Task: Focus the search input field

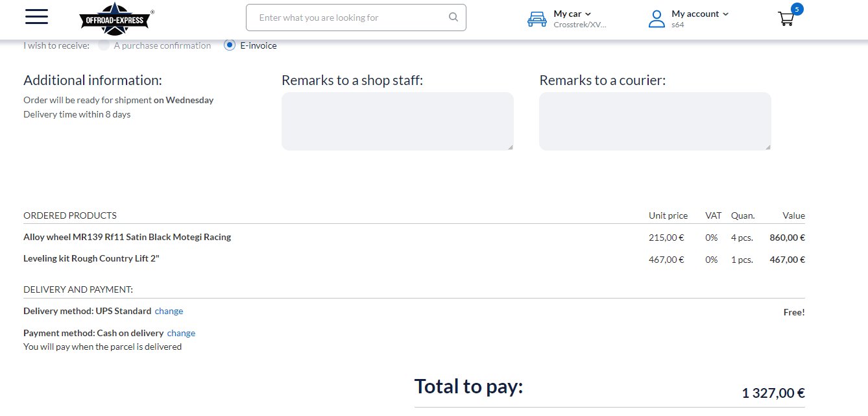Action: (x=356, y=18)
